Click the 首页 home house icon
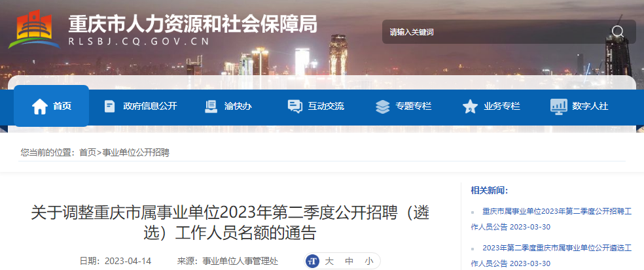This screenshot has width=644, height=270. point(40,107)
